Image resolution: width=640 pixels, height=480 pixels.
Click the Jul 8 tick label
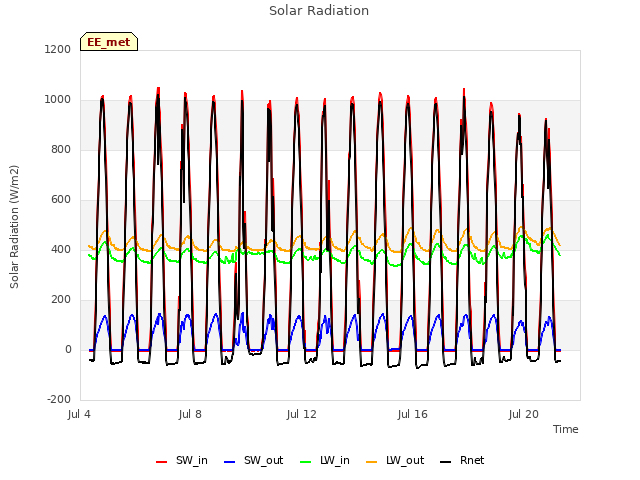pos(190,414)
